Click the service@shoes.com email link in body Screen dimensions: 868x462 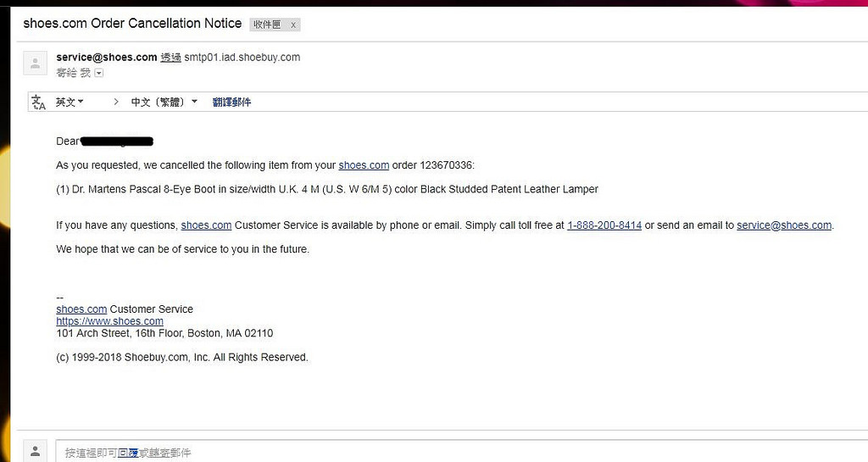click(x=784, y=225)
